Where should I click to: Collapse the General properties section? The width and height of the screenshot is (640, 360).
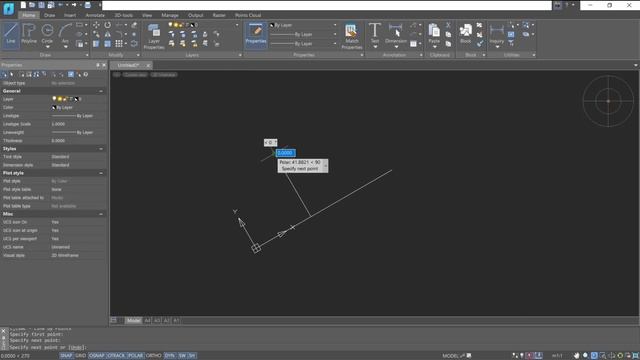click(101, 91)
